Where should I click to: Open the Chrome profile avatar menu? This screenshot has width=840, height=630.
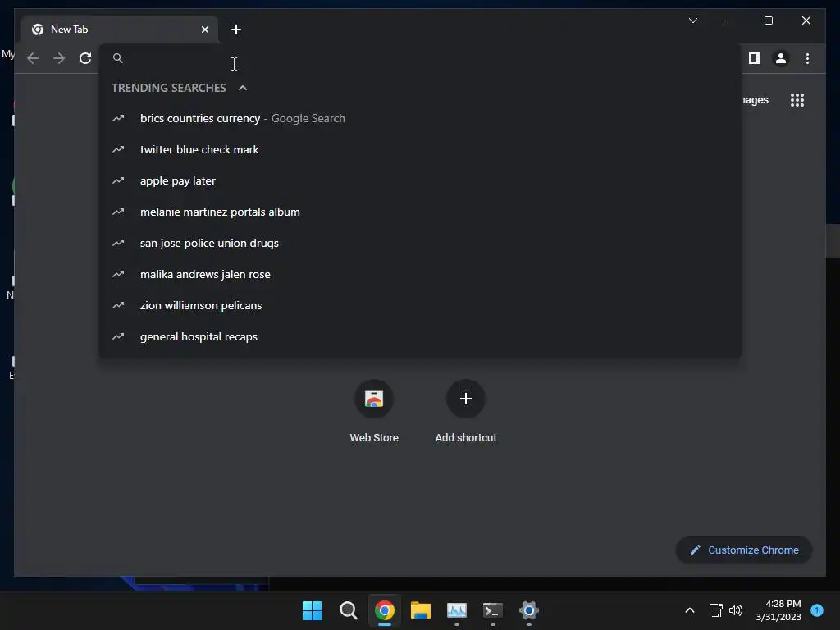point(781,58)
